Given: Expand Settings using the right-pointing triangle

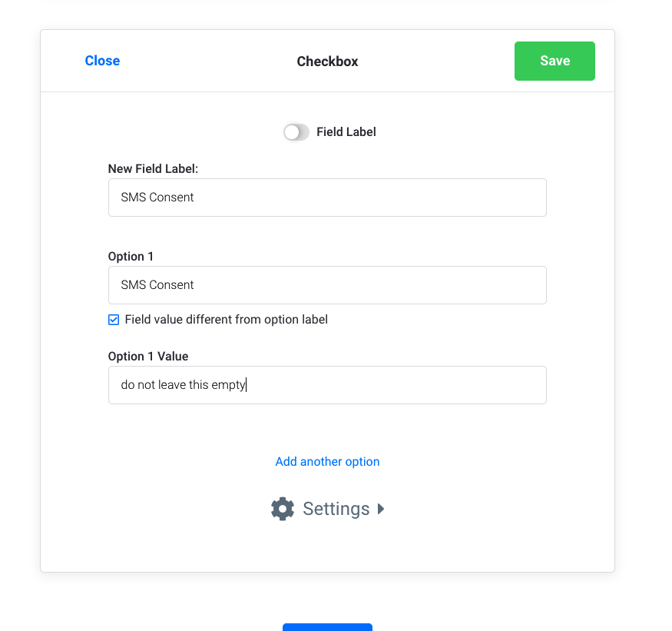Looking at the screenshot, I should click(x=381, y=509).
